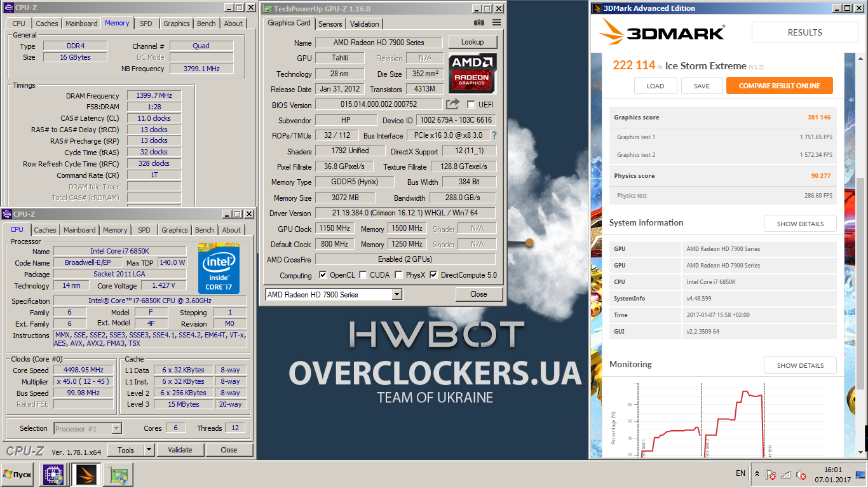Screen dimensions: 868x488
Task: Click the action center flag tray icon
Action: pos(770,475)
